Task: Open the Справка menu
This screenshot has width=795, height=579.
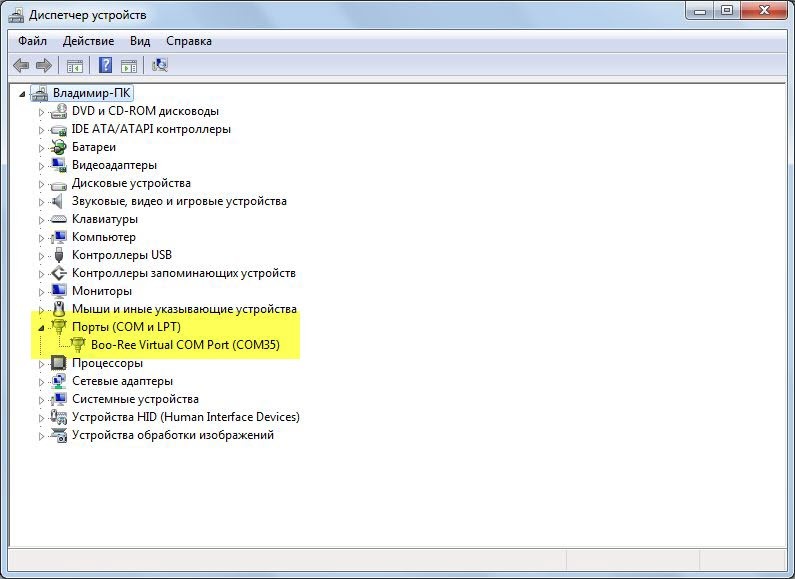Action: [x=189, y=41]
